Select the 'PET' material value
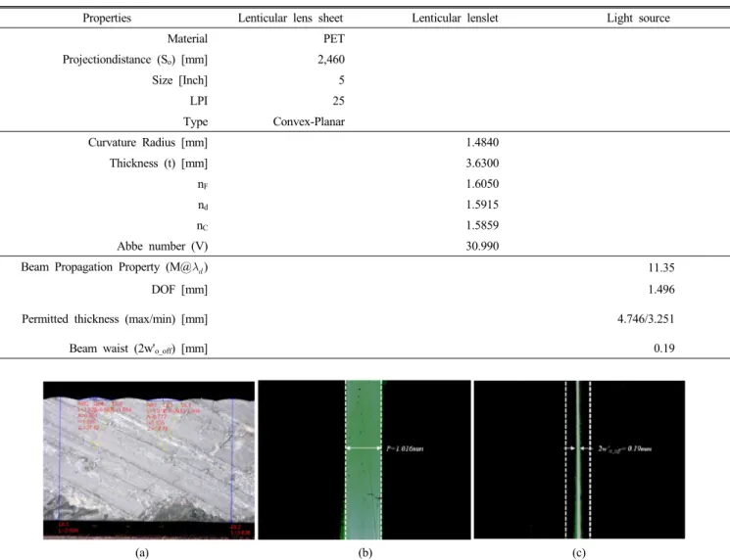This screenshot has height=560, width=730. (334, 38)
